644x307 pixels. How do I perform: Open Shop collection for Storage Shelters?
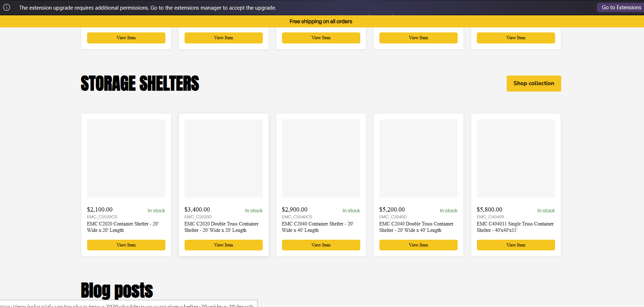(534, 83)
